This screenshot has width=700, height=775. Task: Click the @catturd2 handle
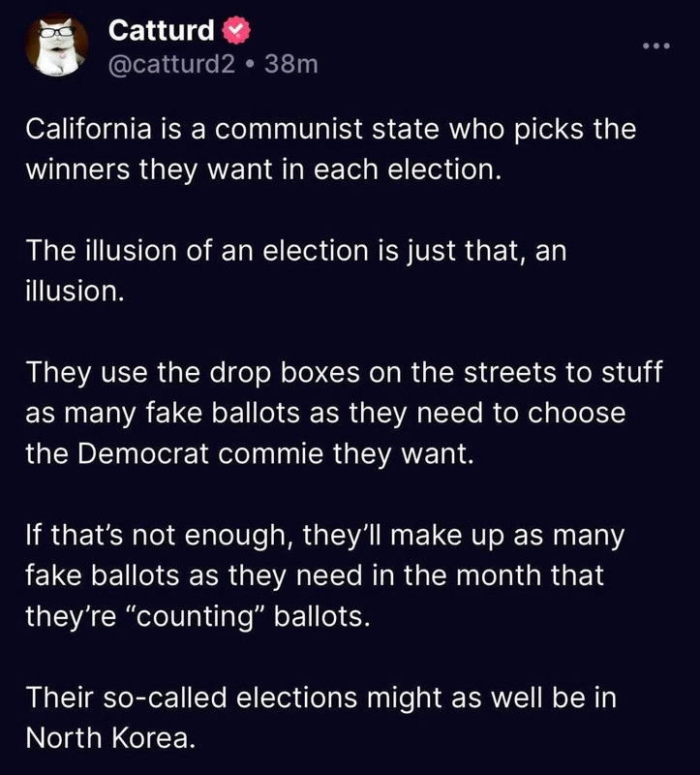pyautogui.click(x=172, y=64)
